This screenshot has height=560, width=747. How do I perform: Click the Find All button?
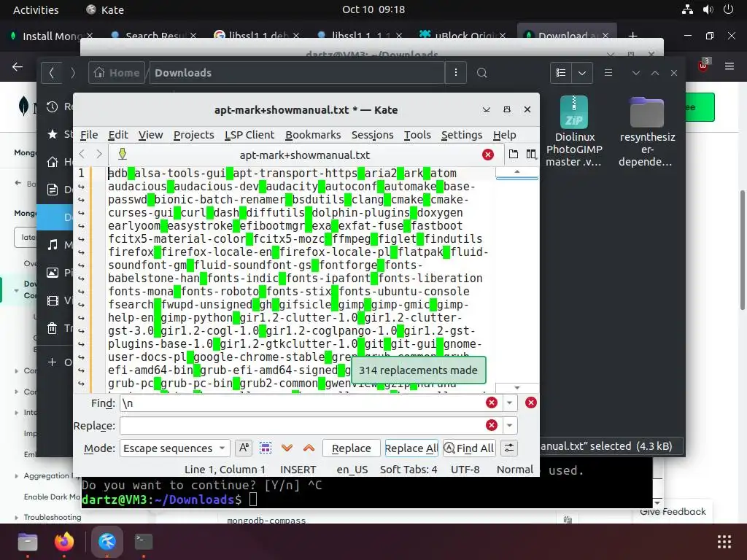469,448
